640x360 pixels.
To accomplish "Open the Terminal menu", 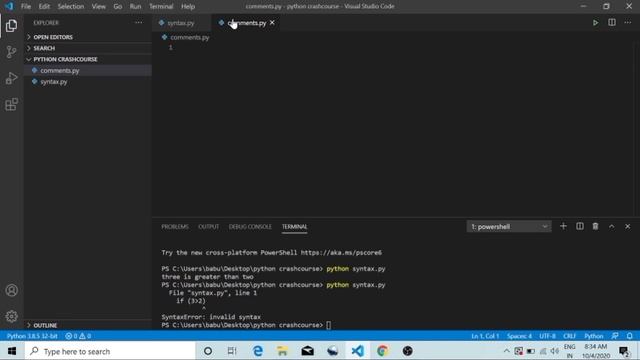I will click(x=161, y=7).
